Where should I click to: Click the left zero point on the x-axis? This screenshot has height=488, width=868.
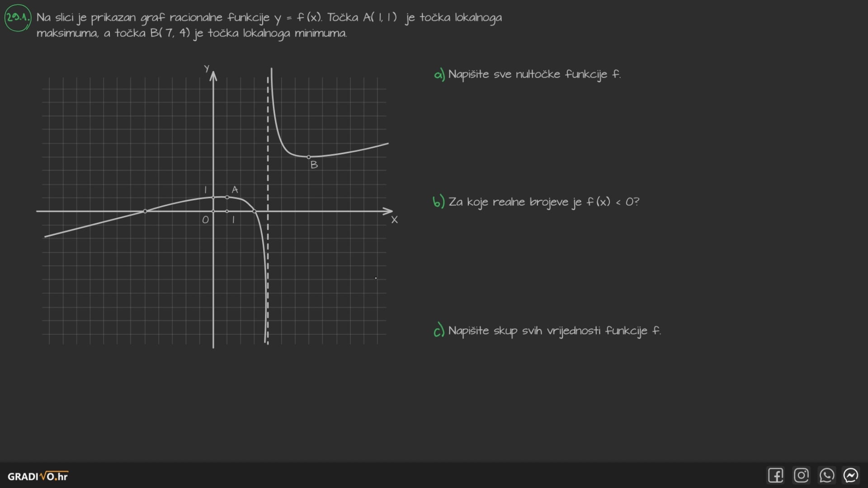[145, 211]
